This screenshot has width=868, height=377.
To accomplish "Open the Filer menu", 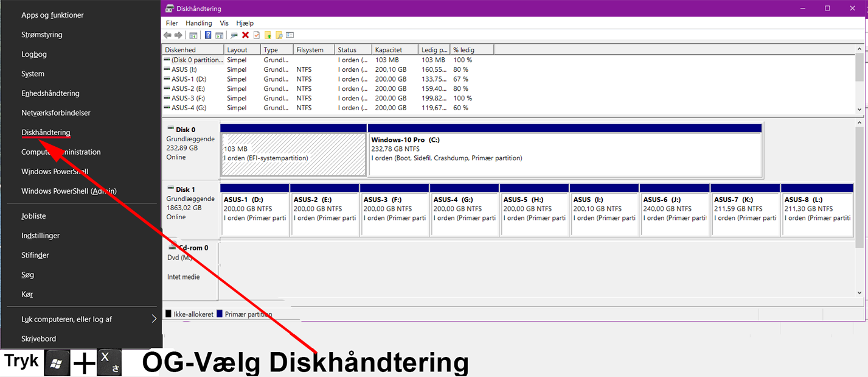I will [172, 23].
